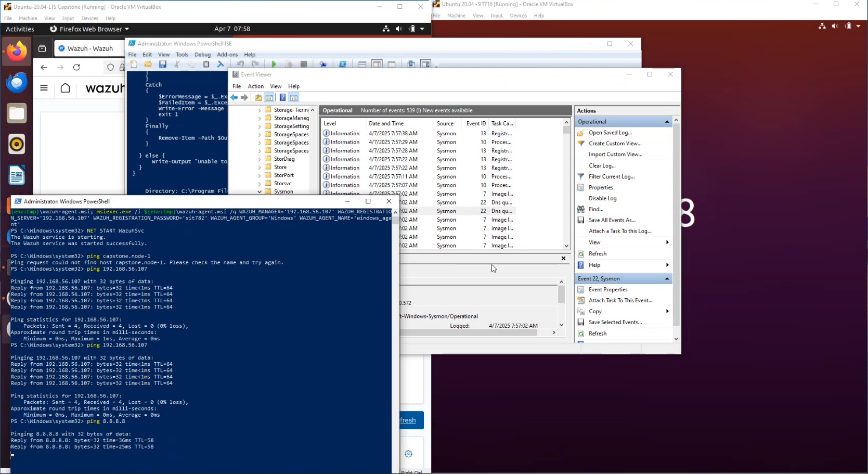
Task: Click Find... in the Actions pane
Action: (596, 209)
